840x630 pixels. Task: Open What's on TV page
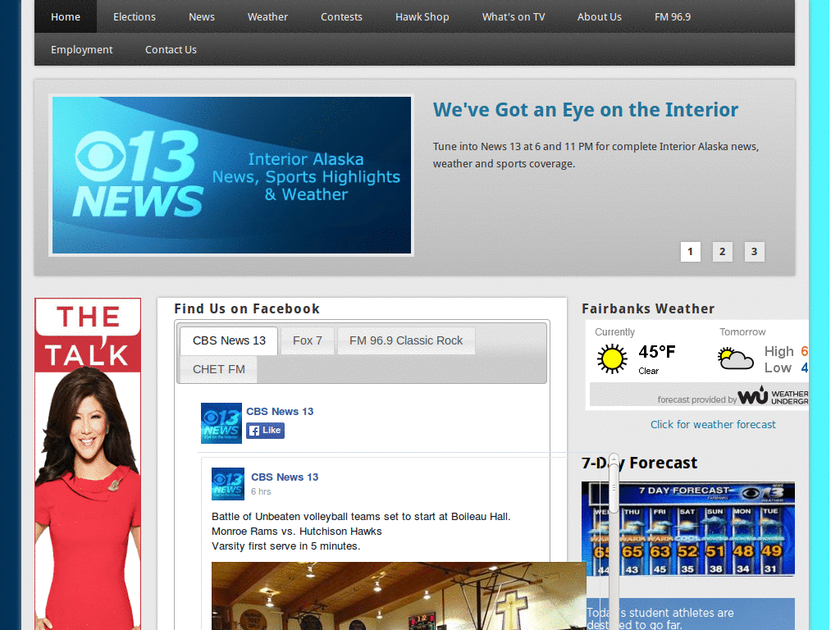tap(514, 16)
